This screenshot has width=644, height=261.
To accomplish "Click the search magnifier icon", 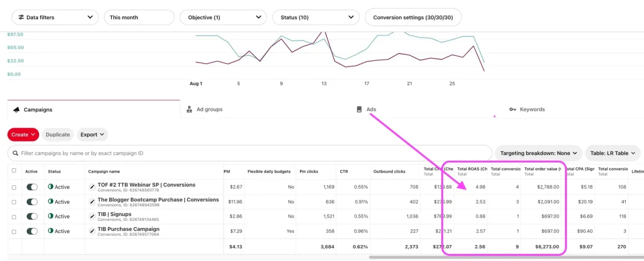I will pos(15,153).
